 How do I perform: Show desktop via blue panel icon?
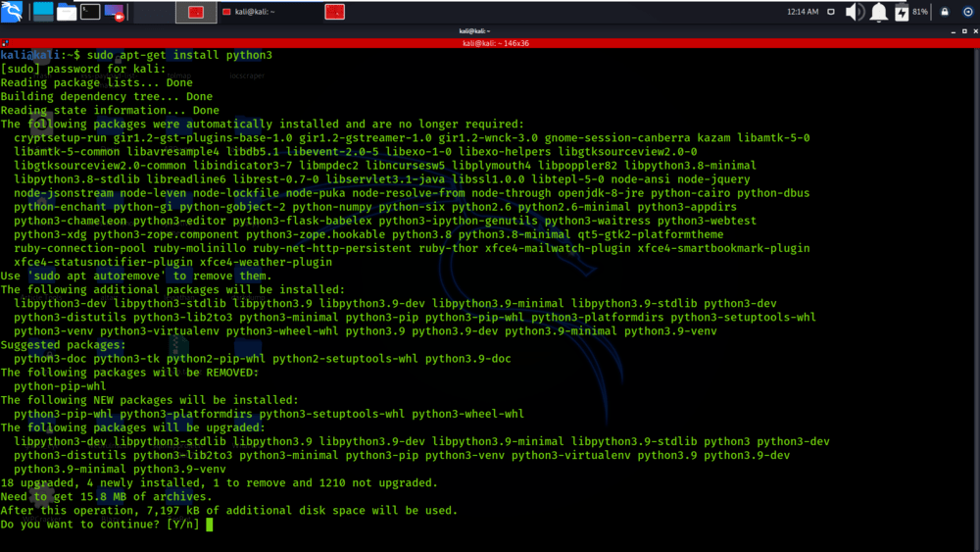[x=43, y=11]
